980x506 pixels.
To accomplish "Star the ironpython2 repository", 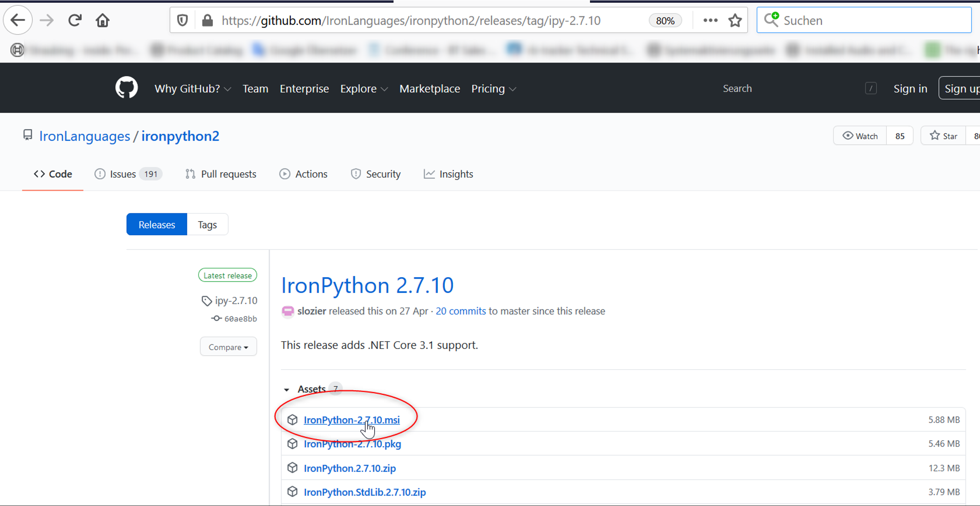I will (943, 136).
